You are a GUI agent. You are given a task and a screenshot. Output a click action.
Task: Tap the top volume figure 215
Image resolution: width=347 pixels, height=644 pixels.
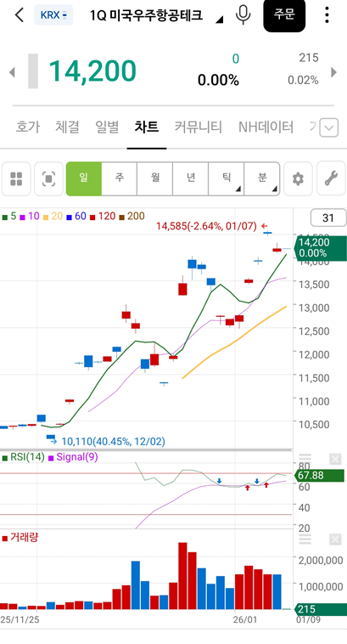(309, 58)
